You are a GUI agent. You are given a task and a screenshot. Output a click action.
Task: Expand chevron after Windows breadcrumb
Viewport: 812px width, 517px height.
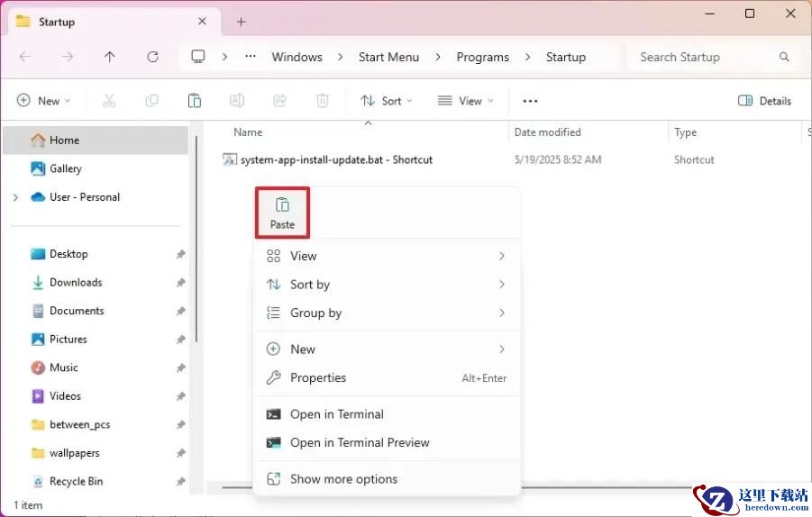(341, 57)
